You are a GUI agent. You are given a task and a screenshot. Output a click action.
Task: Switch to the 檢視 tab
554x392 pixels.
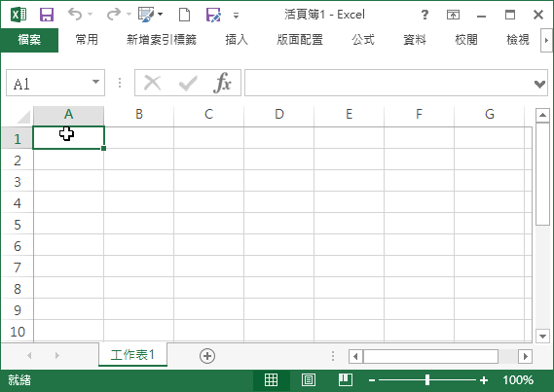tap(518, 40)
